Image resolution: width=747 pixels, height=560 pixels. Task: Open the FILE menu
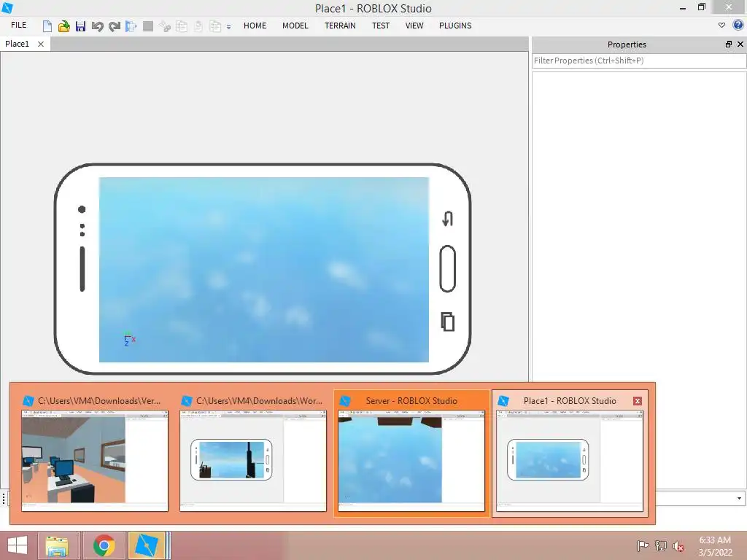point(18,26)
